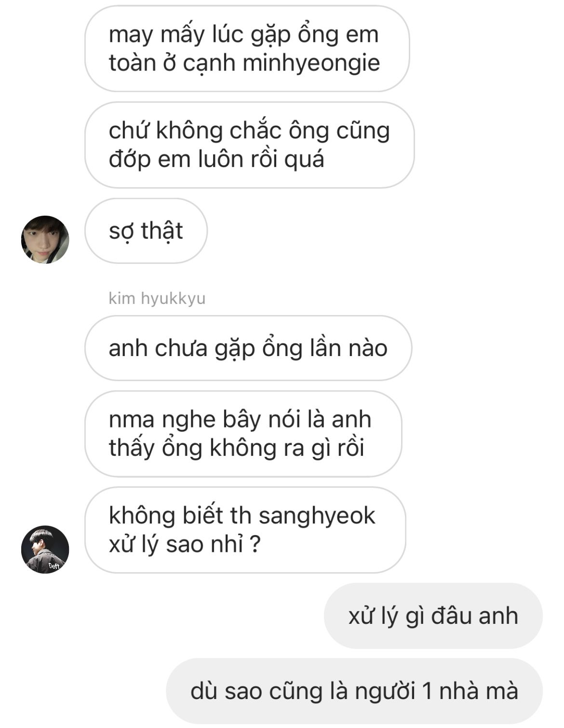Select the "kim hyukkyu" sender name label
The image size is (564, 728).
tap(157, 298)
